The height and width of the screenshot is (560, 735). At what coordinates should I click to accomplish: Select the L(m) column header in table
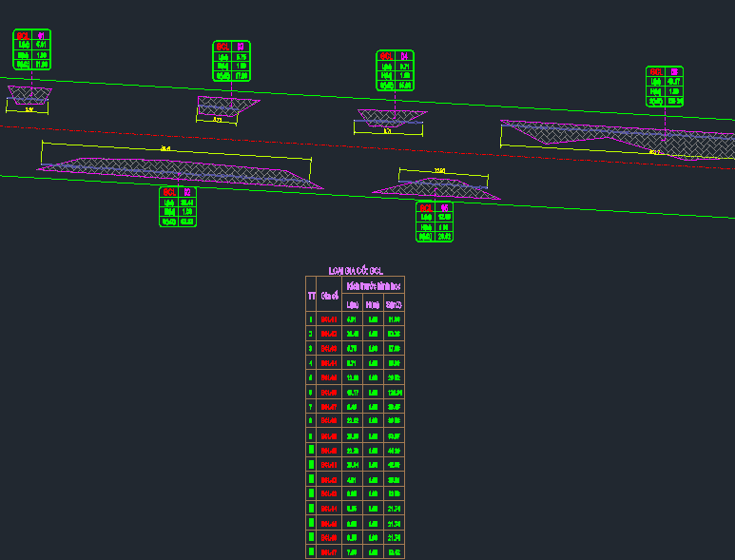(353, 305)
